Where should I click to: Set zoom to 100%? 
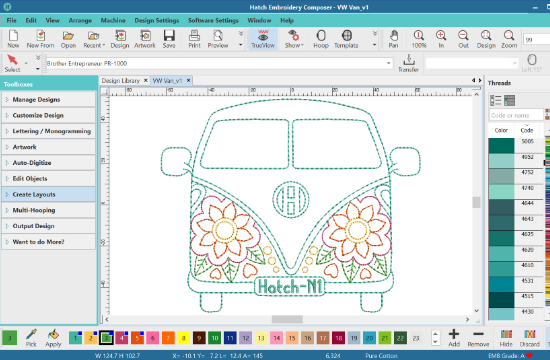click(419, 39)
